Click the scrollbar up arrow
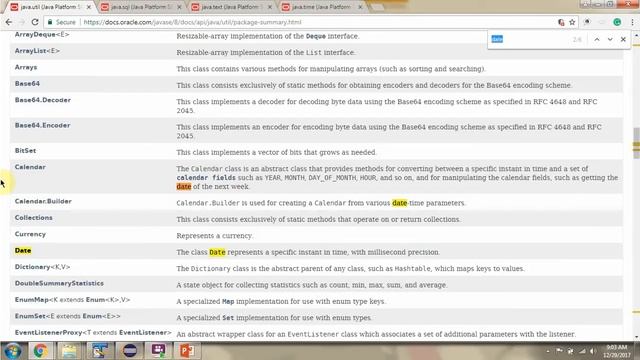640x360 pixels. [636, 36]
